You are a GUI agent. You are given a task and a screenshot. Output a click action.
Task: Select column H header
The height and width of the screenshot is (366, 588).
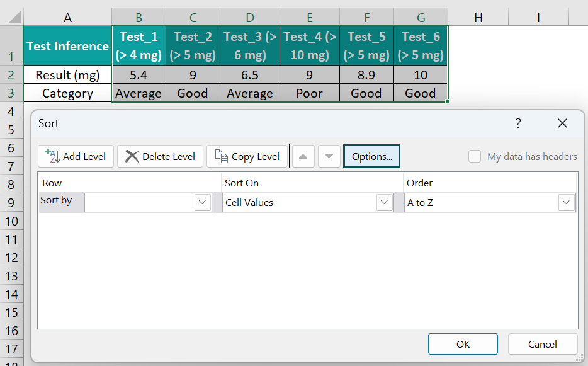tap(478, 17)
